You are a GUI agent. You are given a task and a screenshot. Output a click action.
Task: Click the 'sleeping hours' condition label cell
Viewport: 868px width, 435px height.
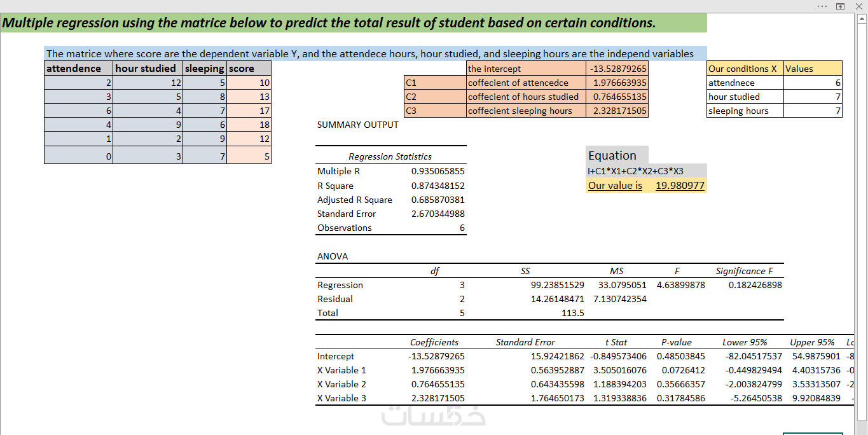tap(745, 111)
